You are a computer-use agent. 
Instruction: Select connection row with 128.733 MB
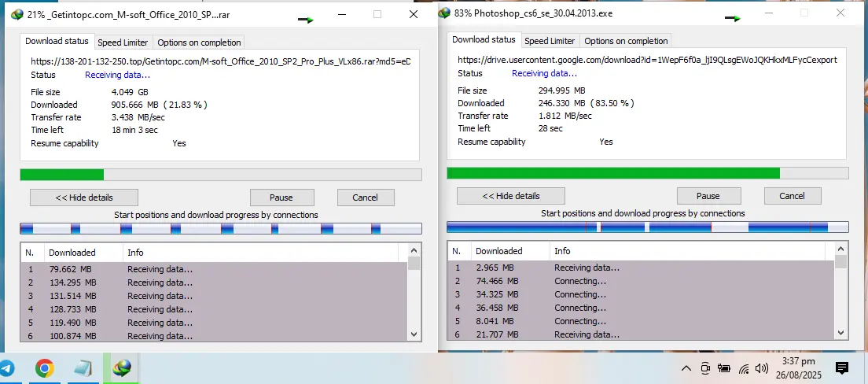tap(215, 309)
